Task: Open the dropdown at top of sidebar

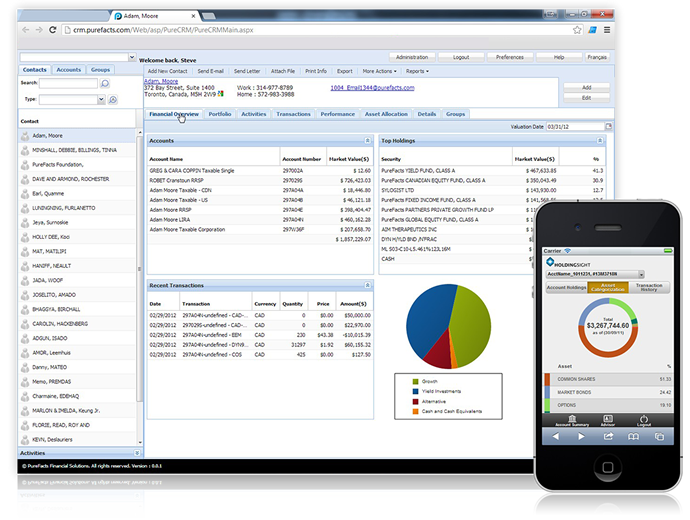Action: pyautogui.click(x=132, y=57)
